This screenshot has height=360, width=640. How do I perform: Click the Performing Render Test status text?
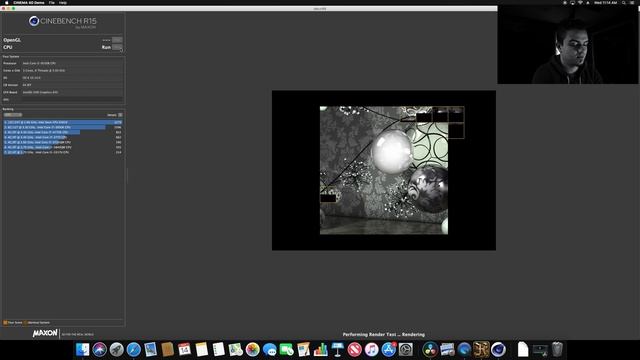coord(384,334)
